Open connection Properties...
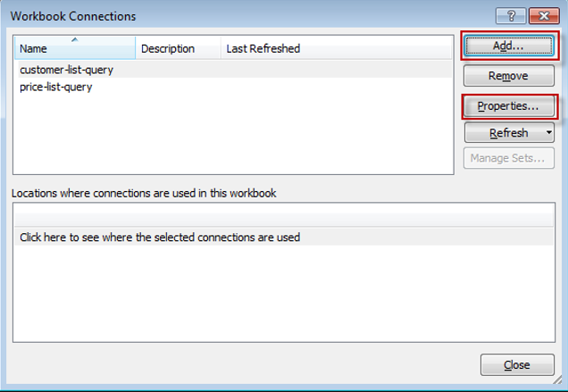The image size is (568, 392). (x=508, y=106)
